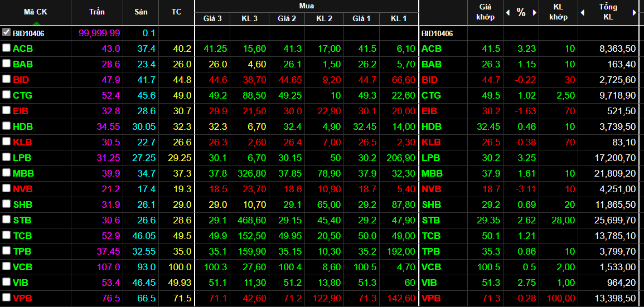Click the CTG stock symbol
The image size is (644, 307).
[23, 96]
